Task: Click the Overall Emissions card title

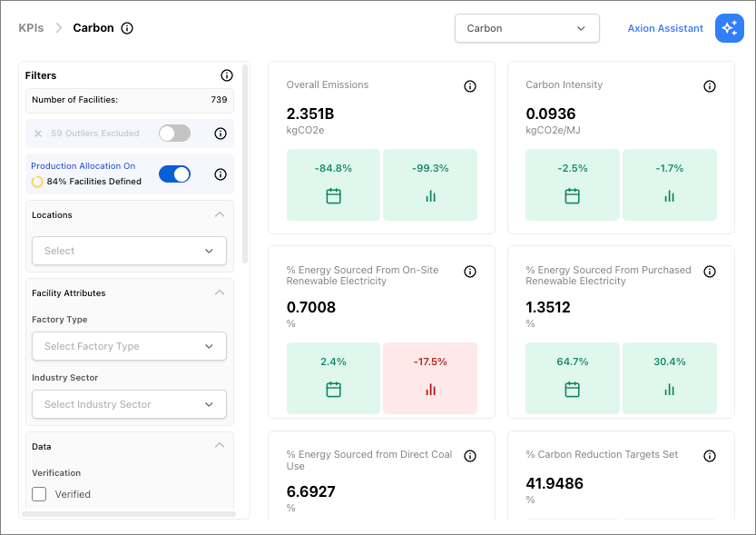Action: pos(328,84)
